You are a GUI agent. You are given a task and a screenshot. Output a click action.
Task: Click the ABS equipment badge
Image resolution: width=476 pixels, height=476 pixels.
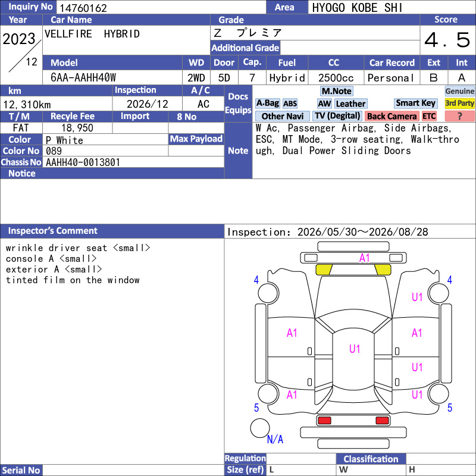(x=290, y=104)
